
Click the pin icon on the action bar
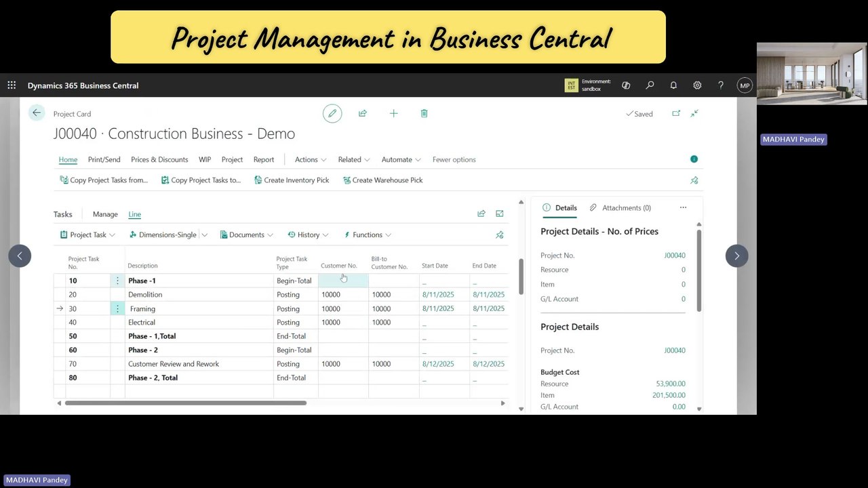point(694,180)
